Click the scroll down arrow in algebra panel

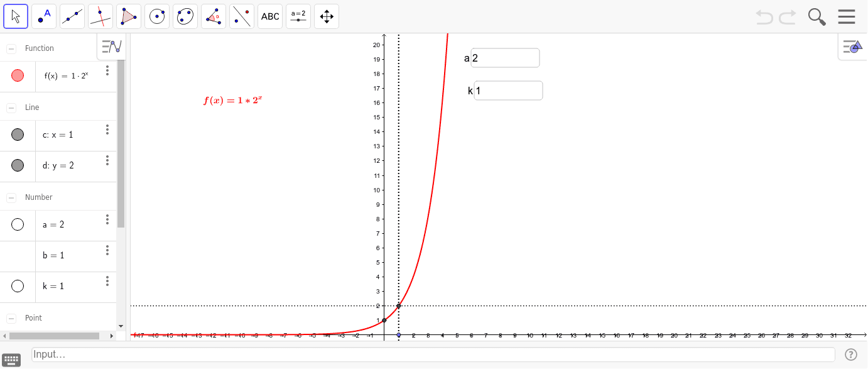(121, 326)
